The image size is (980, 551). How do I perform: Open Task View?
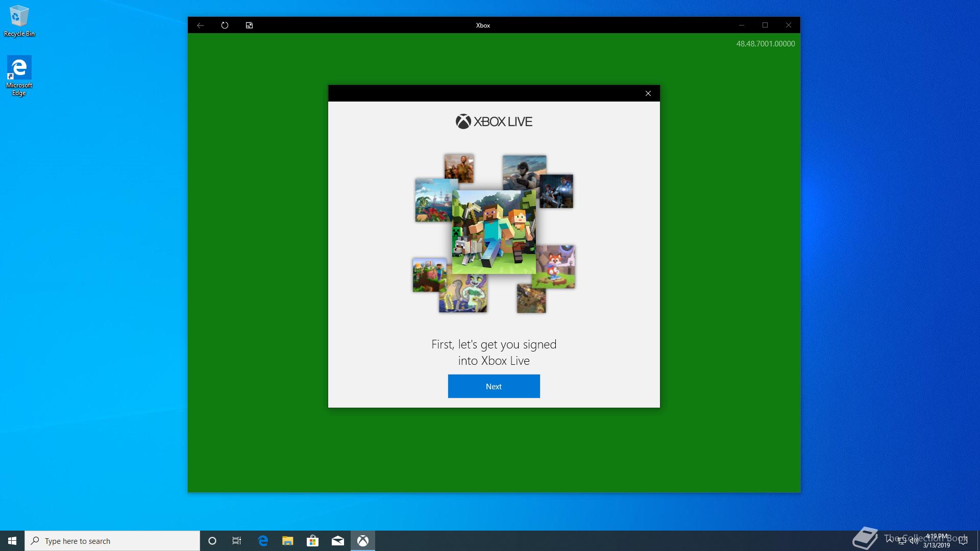point(237,541)
